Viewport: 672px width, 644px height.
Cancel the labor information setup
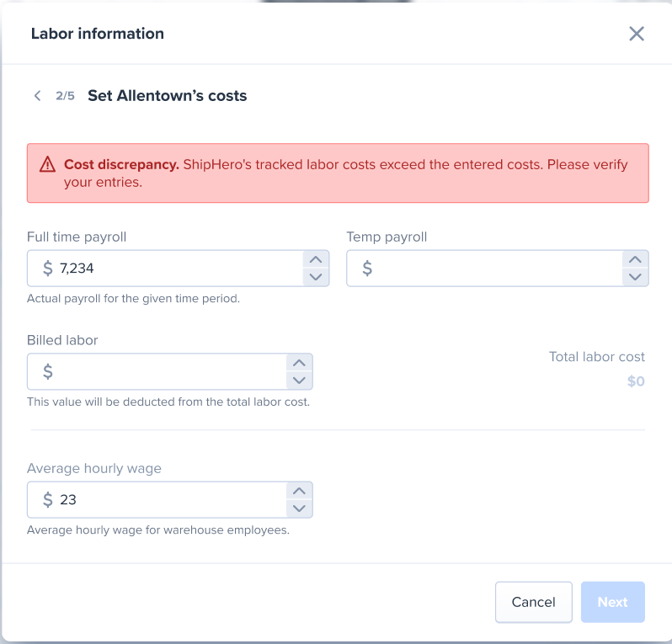pos(534,602)
